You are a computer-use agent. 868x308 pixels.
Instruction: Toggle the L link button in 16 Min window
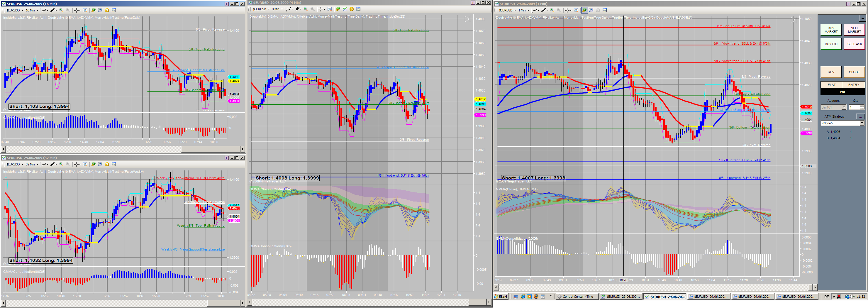click(x=226, y=4)
